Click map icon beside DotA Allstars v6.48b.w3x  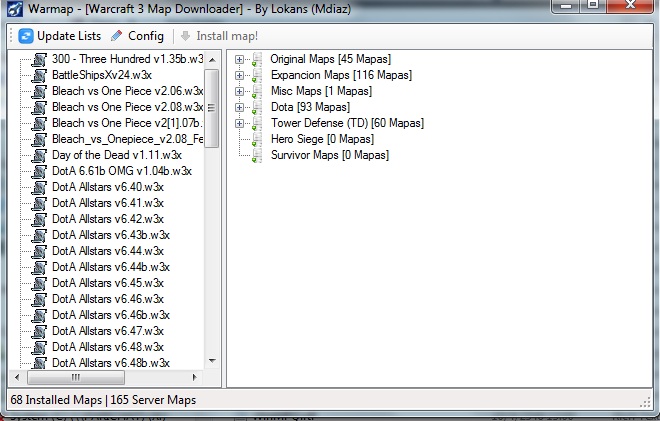click(x=39, y=362)
